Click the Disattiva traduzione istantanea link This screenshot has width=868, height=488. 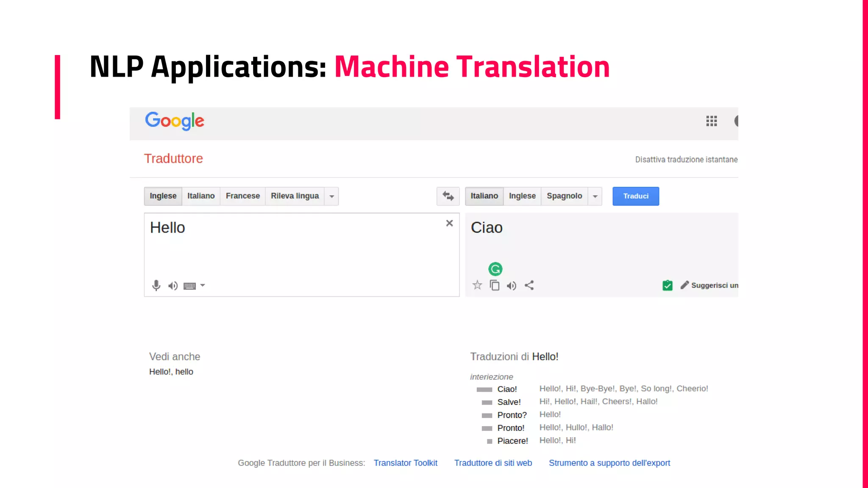[x=686, y=160]
